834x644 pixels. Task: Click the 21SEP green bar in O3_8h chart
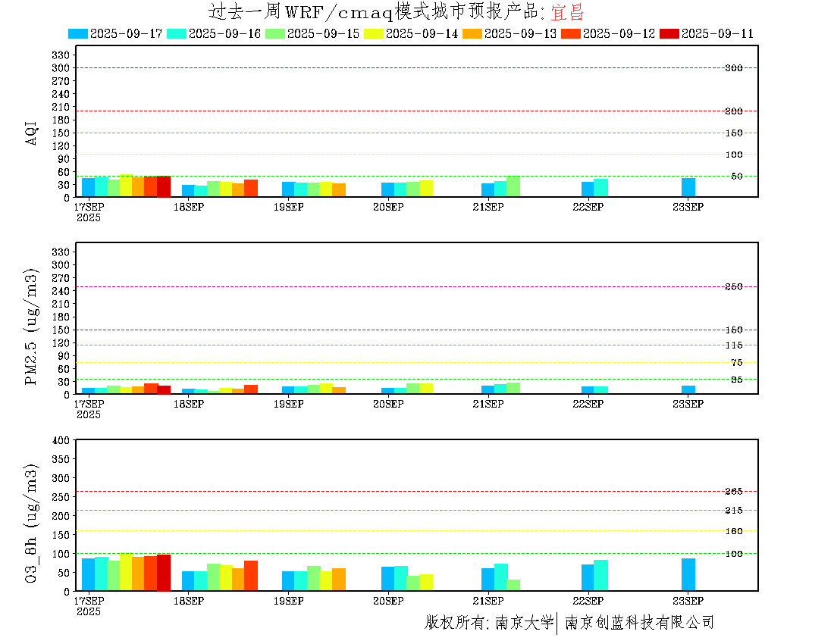(513, 585)
